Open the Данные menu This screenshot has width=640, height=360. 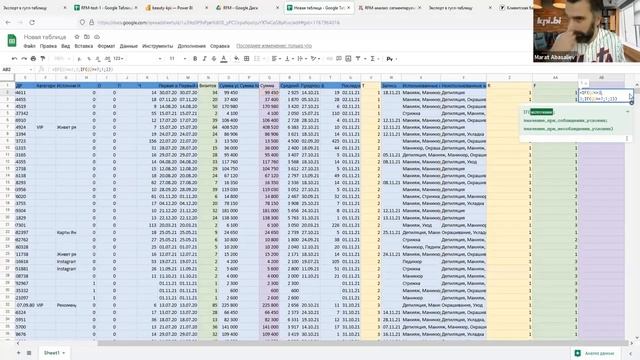[x=129, y=46]
